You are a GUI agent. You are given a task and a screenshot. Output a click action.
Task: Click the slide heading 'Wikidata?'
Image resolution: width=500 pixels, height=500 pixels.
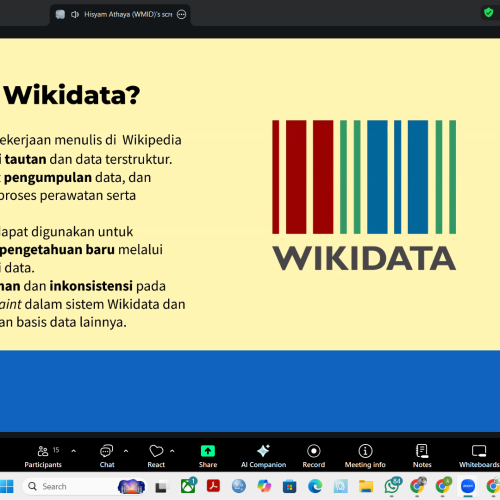72,95
